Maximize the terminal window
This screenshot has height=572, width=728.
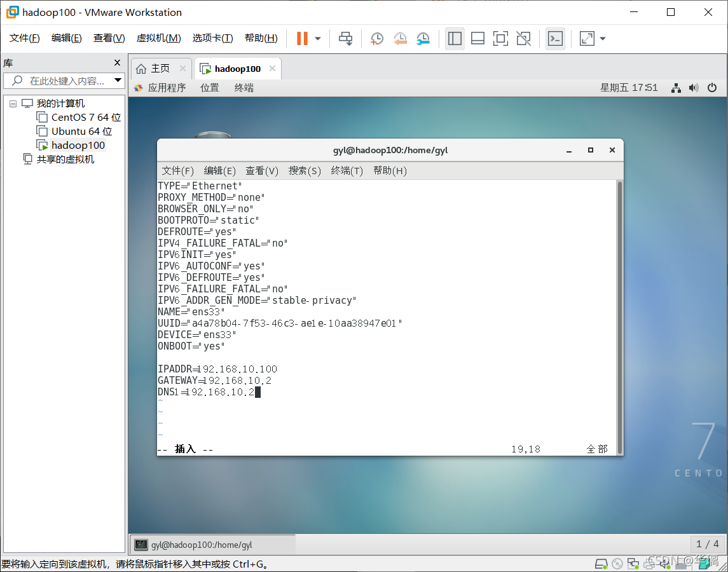pos(591,150)
